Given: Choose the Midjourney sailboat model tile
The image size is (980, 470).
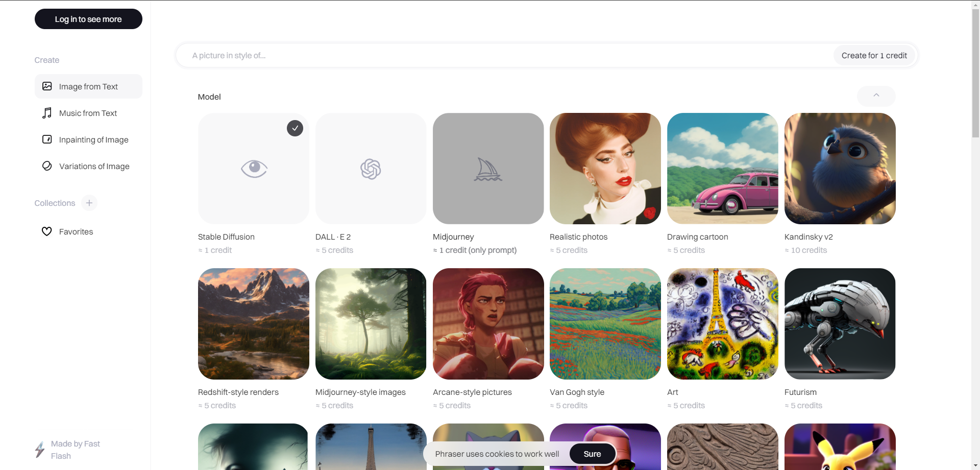Looking at the screenshot, I should (x=488, y=169).
